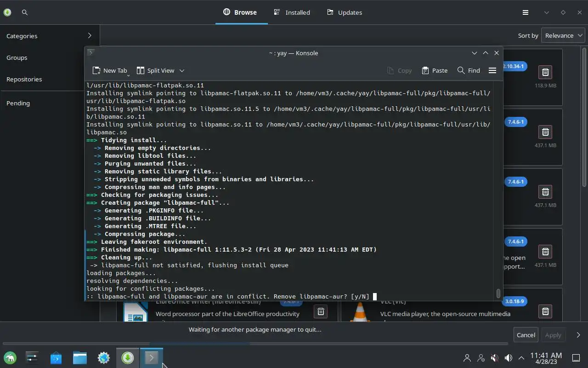Open file manager folder from taskbar
This screenshot has height=368, width=588.
tap(80, 357)
